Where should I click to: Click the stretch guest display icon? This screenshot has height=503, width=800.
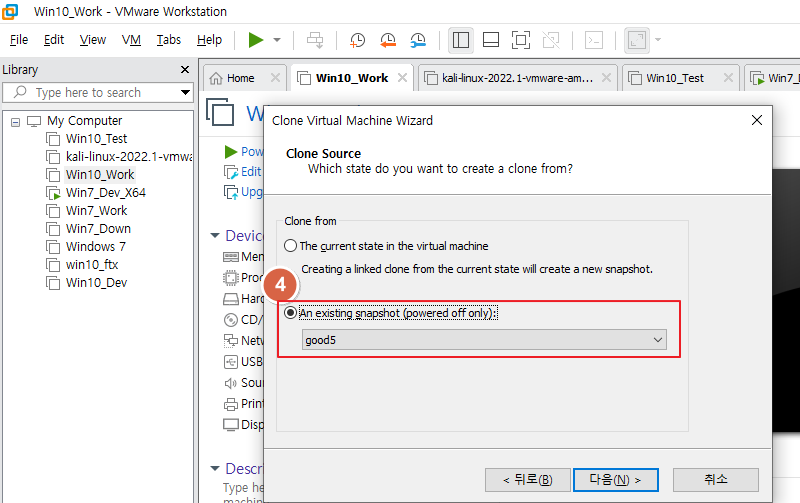637,40
